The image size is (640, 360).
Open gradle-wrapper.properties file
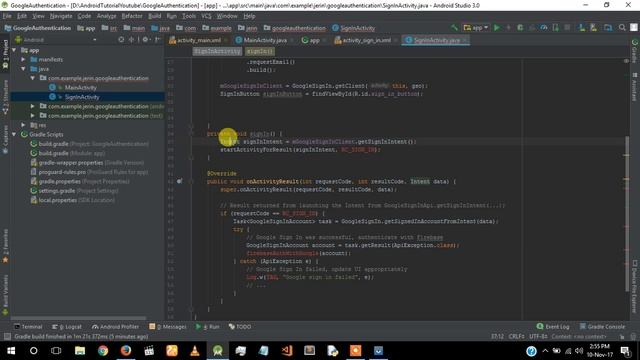click(87, 162)
